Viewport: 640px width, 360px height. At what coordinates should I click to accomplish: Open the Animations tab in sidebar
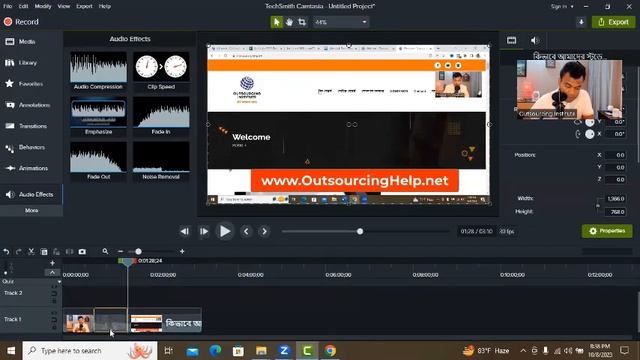coord(31,168)
